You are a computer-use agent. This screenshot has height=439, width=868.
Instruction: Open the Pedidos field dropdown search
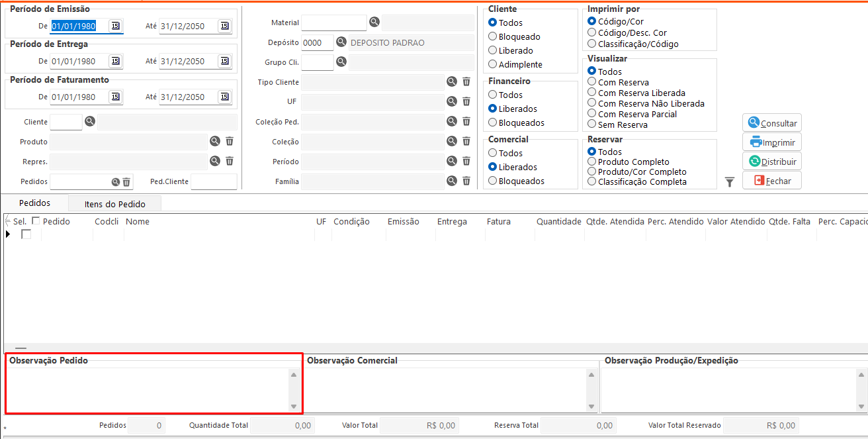point(116,182)
